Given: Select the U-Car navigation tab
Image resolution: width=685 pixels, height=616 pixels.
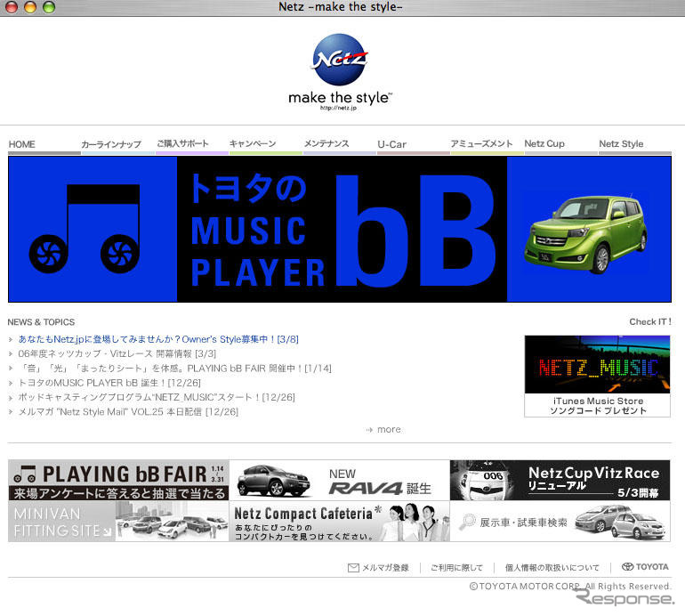Looking at the screenshot, I should pyautogui.click(x=391, y=144).
